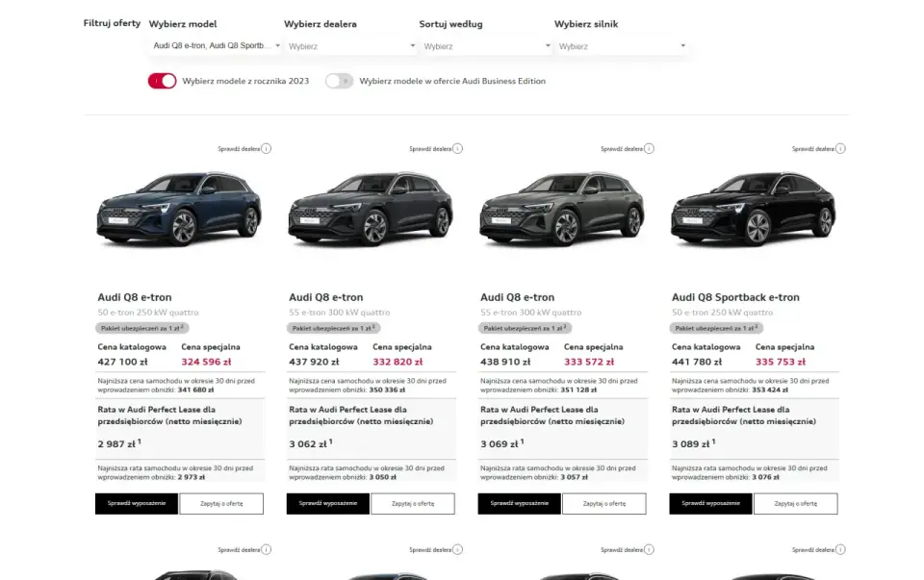The width and height of the screenshot is (924, 580).
Task: Expand the Wybierz silnik dropdown
Action: [621, 46]
